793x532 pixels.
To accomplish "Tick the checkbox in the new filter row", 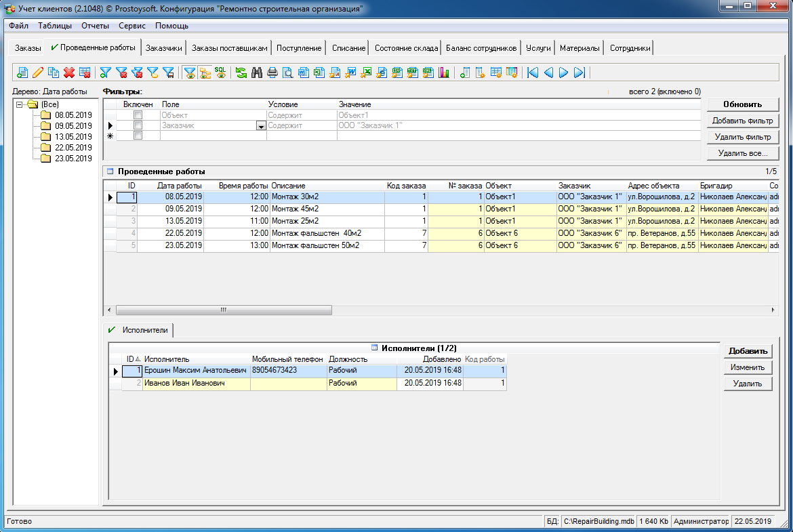I will point(138,136).
